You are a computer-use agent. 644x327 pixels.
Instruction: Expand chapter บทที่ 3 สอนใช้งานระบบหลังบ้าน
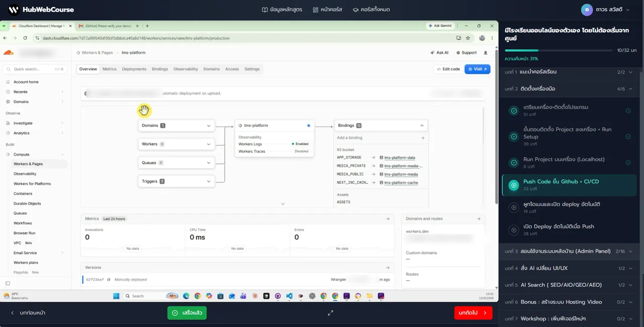tap(569, 251)
